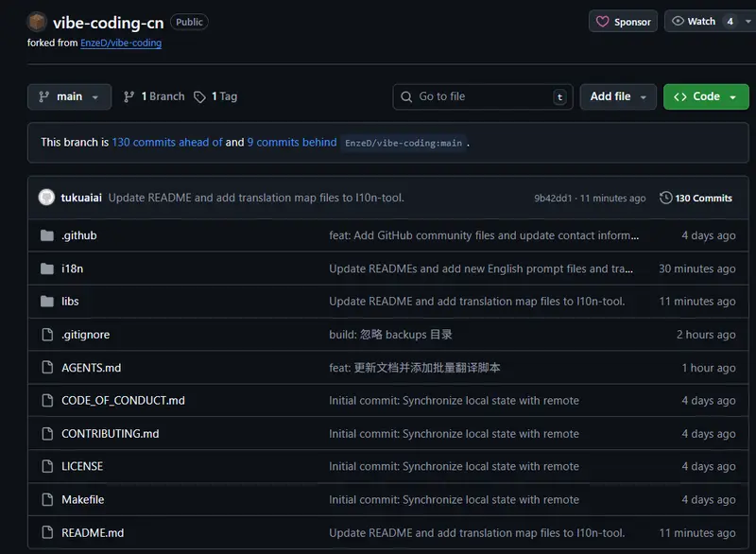Click the folder icon next to .github
Viewport: 756px width, 554px height.
tap(45, 235)
